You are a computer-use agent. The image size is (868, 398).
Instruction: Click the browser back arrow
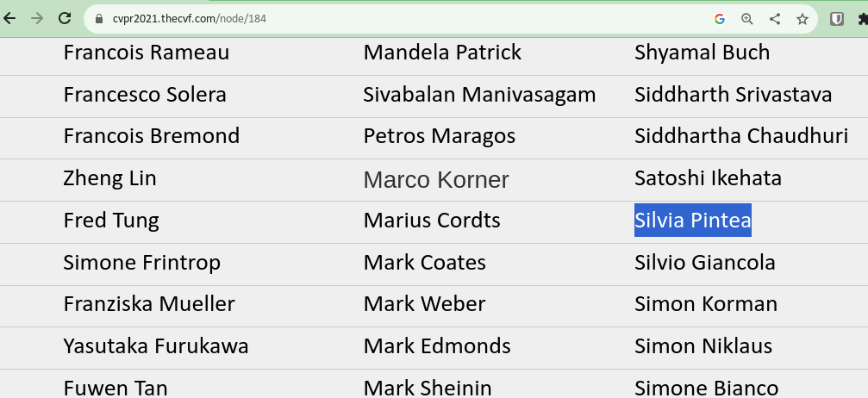(x=9, y=19)
